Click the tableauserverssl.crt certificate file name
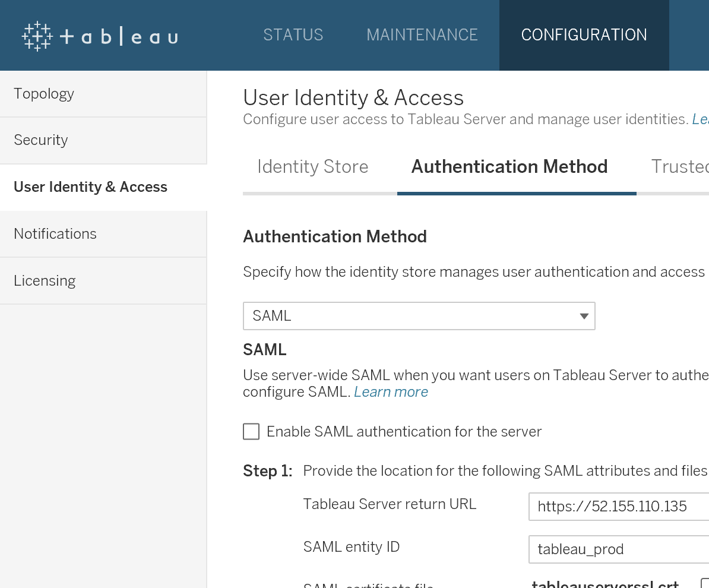 click(x=605, y=584)
